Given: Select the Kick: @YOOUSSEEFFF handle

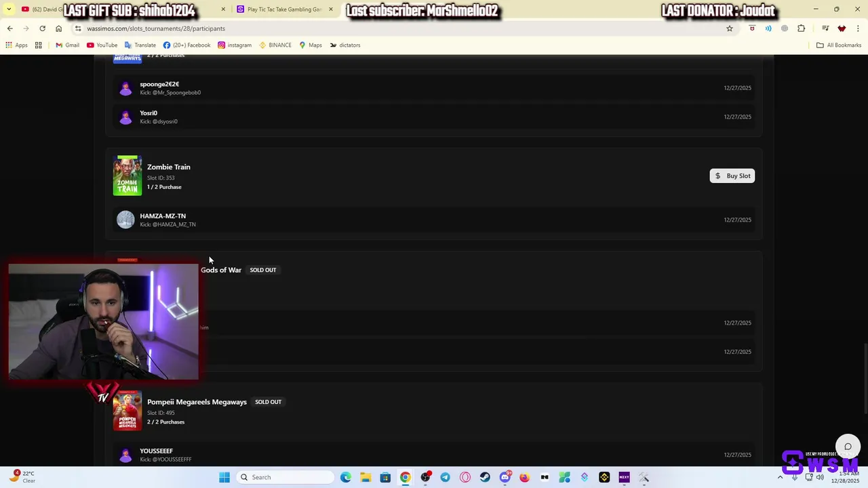Looking at the screenshot, I should (165, 460).
